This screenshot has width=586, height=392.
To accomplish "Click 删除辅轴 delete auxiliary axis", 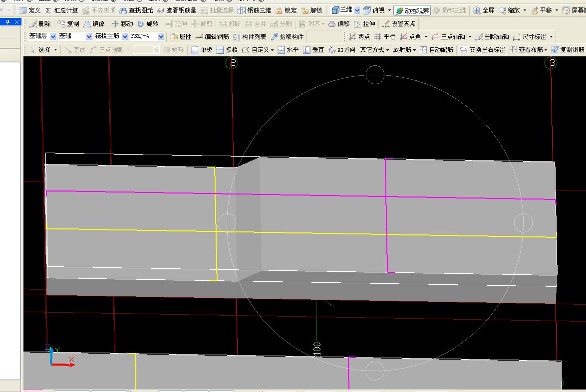I will pyautogui.click(x=492, y=36).
